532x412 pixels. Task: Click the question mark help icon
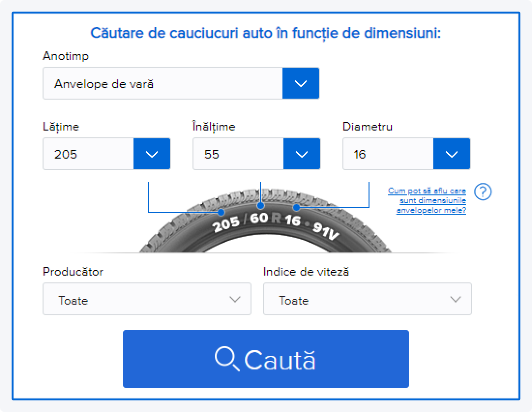pyautogui.click(x=483, y=192)
